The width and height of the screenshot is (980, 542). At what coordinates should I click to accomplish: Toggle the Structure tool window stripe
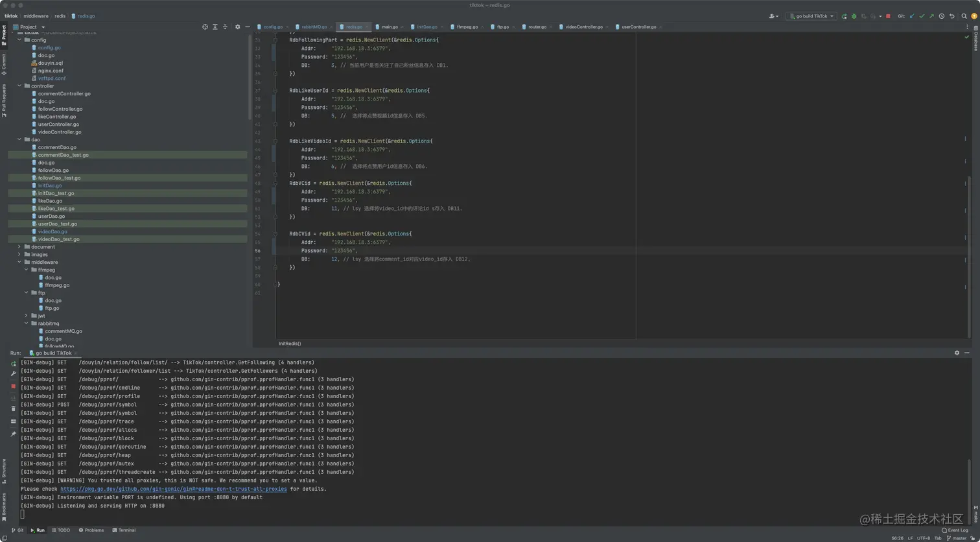pos(4,469)
